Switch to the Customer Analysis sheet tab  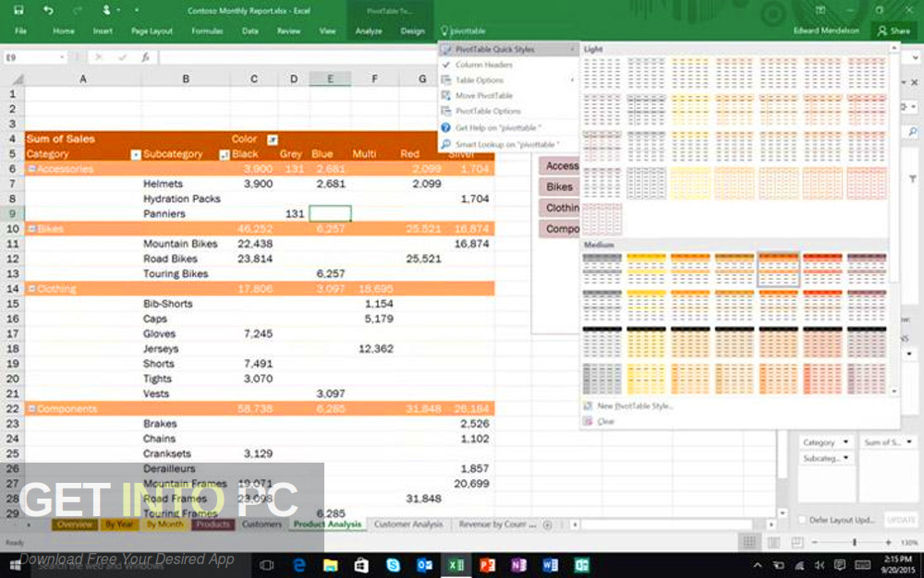point(407,524)
